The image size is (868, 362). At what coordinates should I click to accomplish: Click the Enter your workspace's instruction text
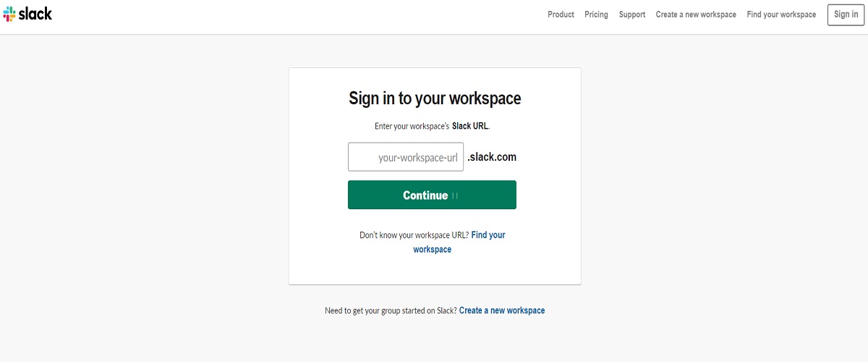tap(412, 126)
